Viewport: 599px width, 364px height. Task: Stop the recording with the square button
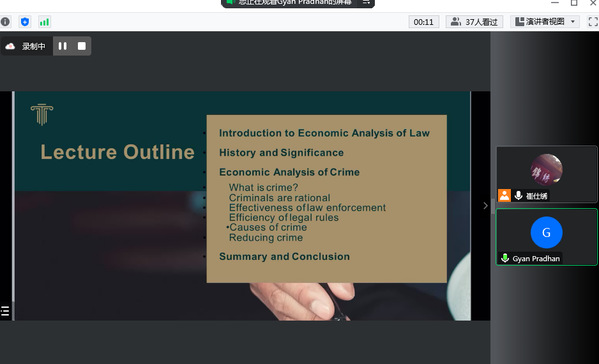click(x=81, y=46)
